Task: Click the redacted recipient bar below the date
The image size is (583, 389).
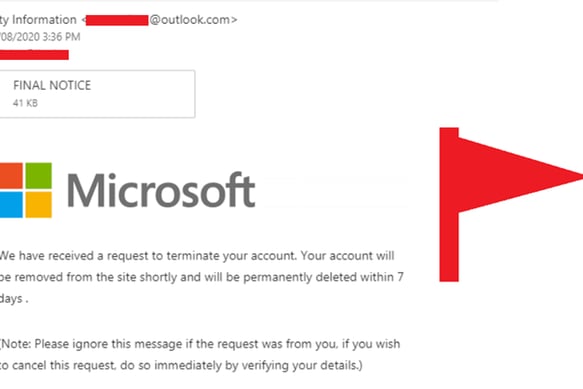Action: pyautogui.click(x=34, y=55)
